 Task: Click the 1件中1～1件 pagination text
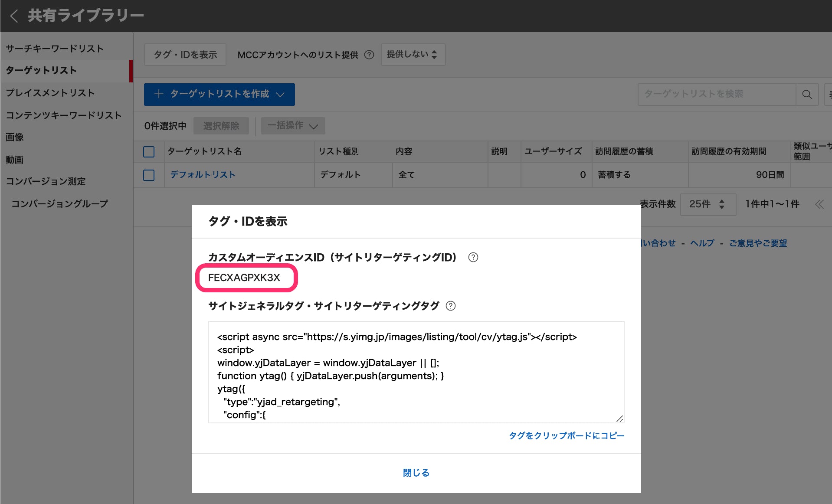click(x=772, y=204)
